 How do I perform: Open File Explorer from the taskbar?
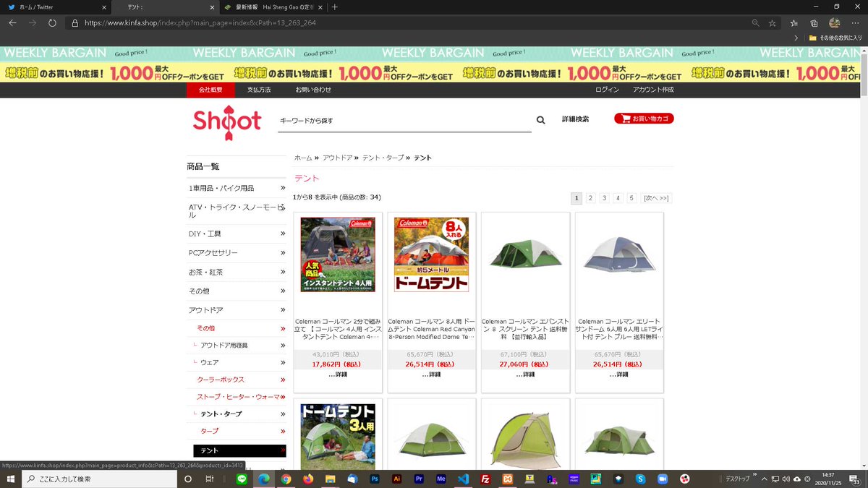[x=331, y=479]
